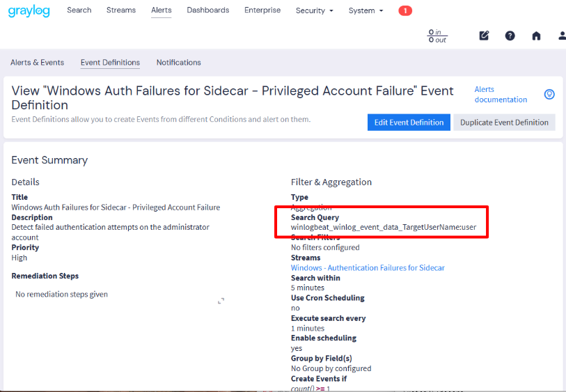Viewport: 566px width, 392px height.
Task: Switch to the Notifications tab
Action: click(x=179, y=63)
